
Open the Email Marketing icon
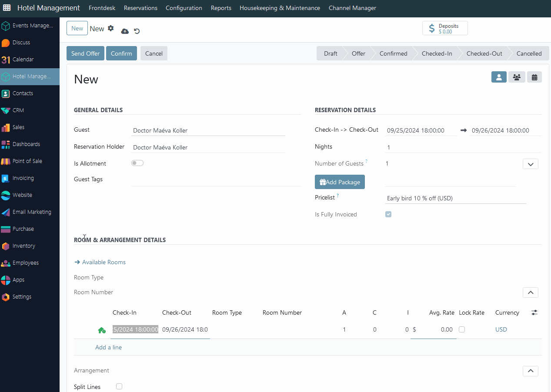6,212
